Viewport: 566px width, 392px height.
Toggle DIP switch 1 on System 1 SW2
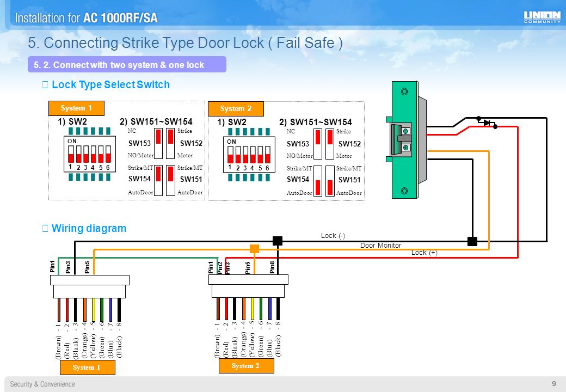pos(71,154)
